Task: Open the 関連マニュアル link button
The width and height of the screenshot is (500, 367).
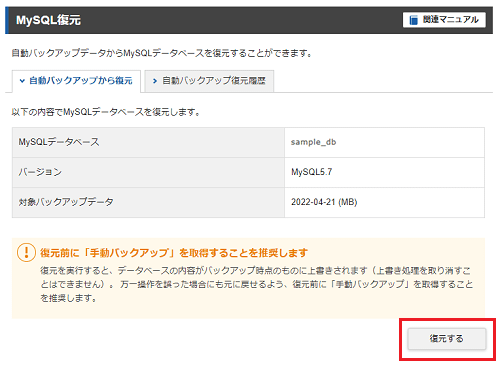Action: click(444, 20)
